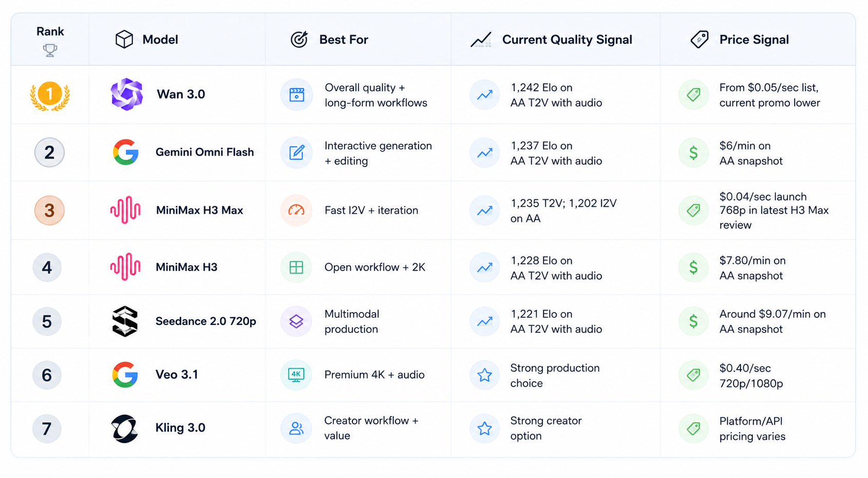Click the MiniMax H3 model name in row 4
This screenshot has width=868, height=478.
(x=186, y=267)
